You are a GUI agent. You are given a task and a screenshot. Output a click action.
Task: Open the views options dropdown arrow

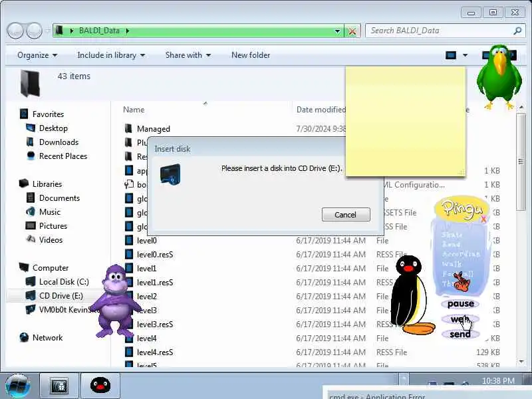(x=465, y=55)
